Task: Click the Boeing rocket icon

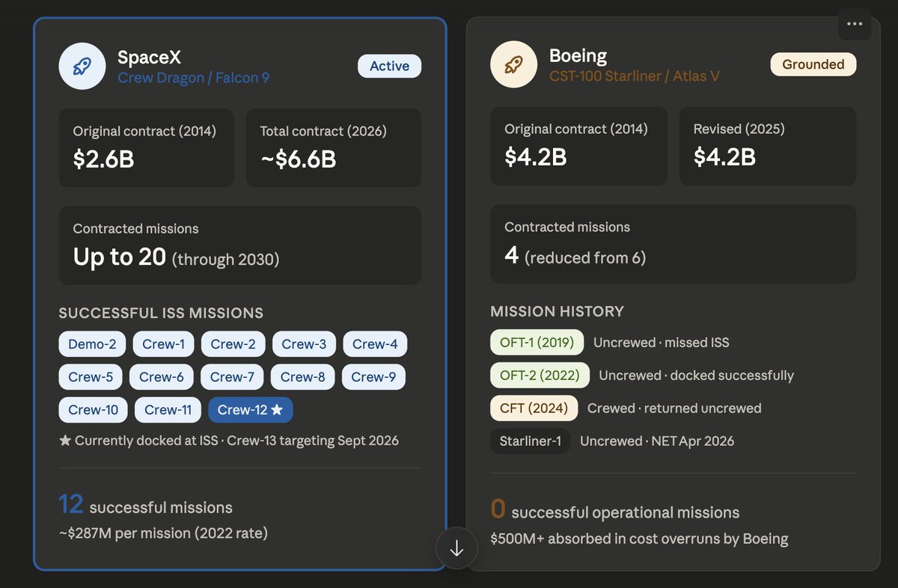Action: click(513, 66)
